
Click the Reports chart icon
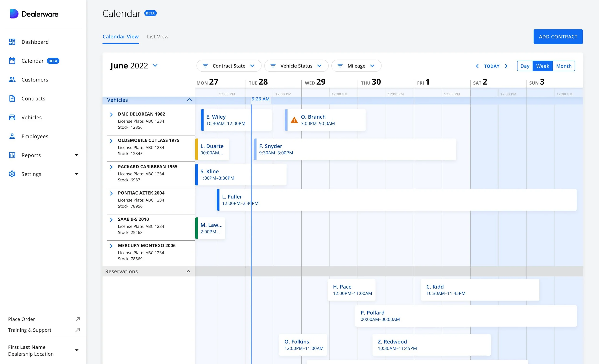pyautogui.click(x=12, y=155)
